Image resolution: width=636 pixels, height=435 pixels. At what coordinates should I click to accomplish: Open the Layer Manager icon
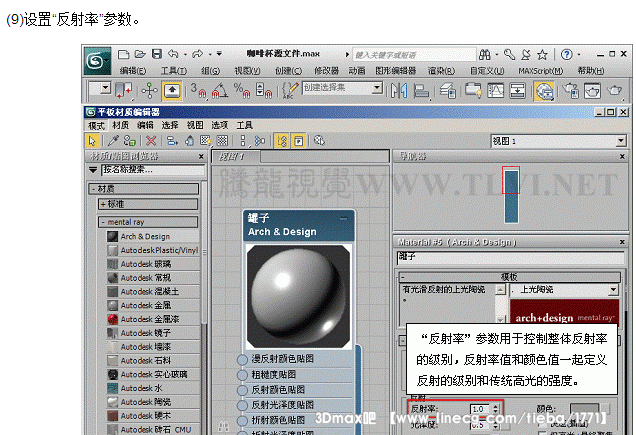(448, 90)
